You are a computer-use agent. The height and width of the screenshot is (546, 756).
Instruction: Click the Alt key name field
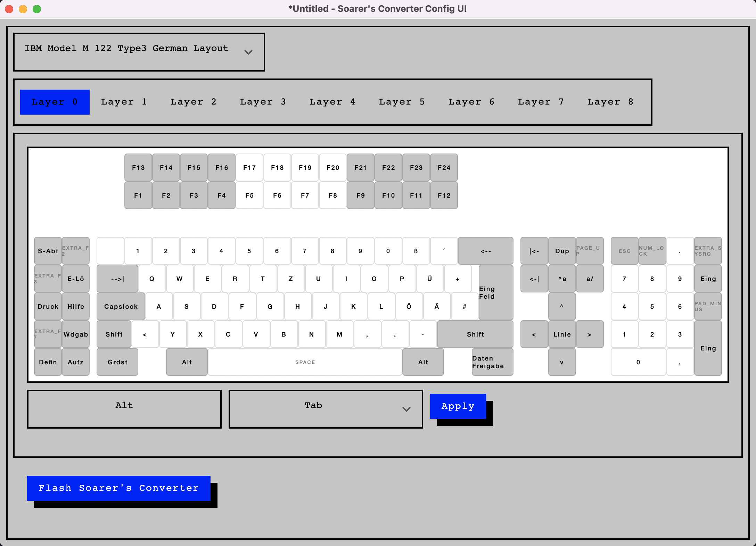coord(124,409)
